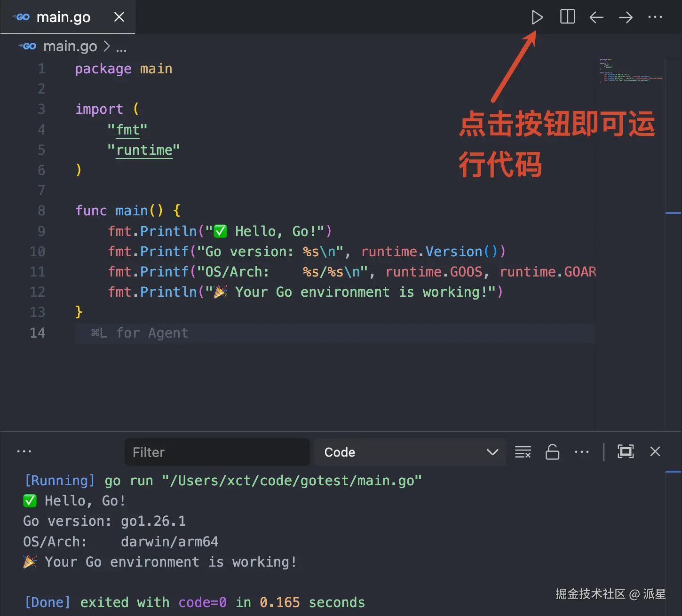This screenshot has height=616, width=682.
Task: Navigate back with the left arrow
Action: 596,17
